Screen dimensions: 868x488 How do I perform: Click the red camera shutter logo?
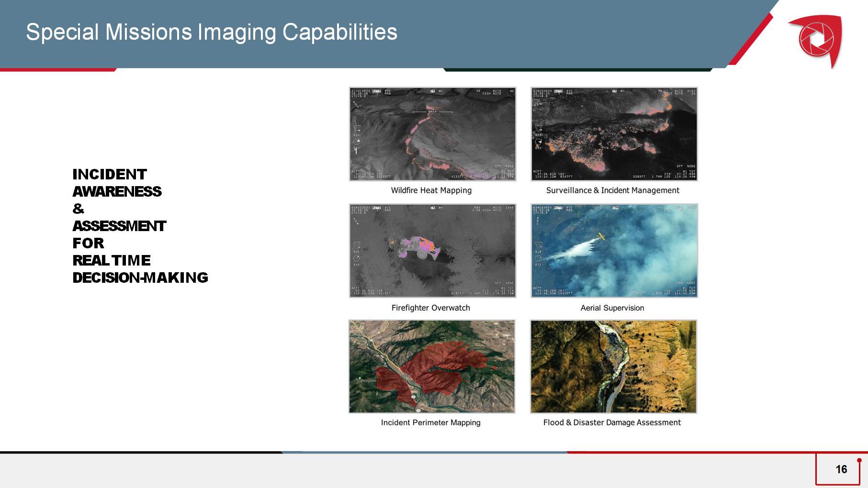point(816,39)
